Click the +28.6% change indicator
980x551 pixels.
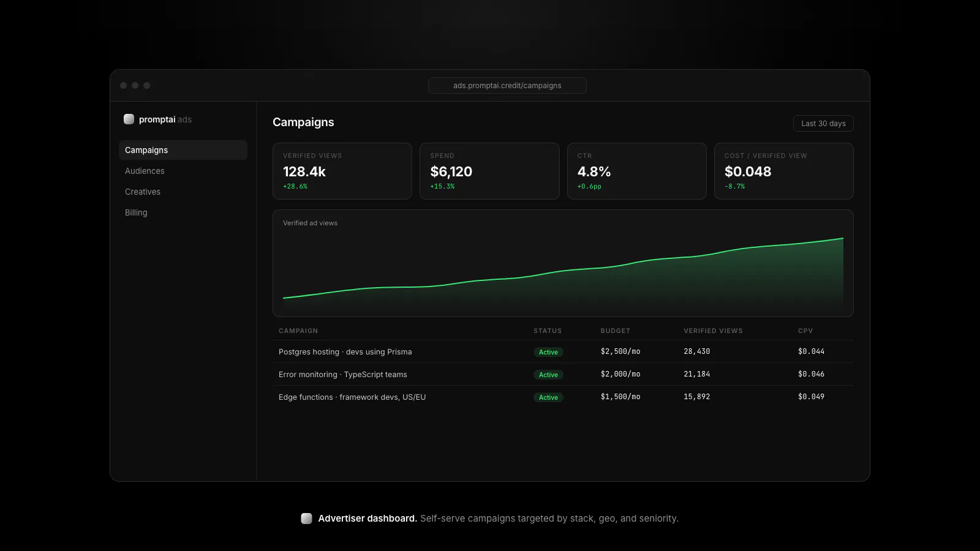coord(295,186)
